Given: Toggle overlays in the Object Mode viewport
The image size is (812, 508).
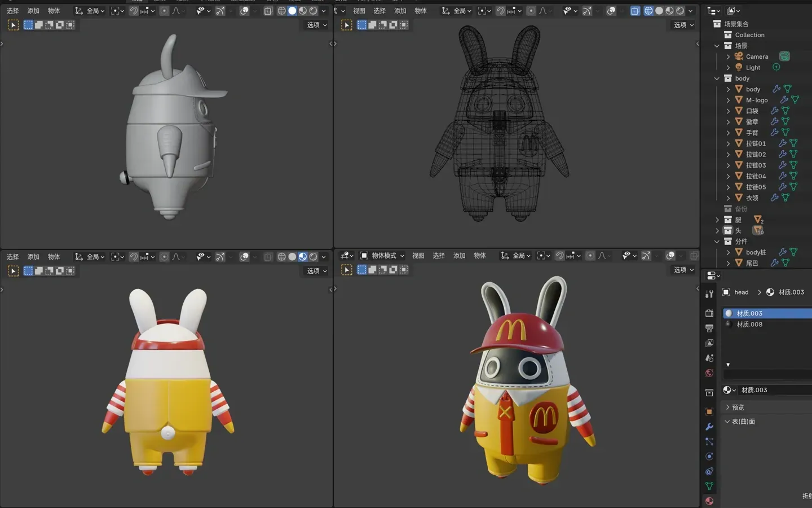Looking at the screenshot, I should [670, 256].
